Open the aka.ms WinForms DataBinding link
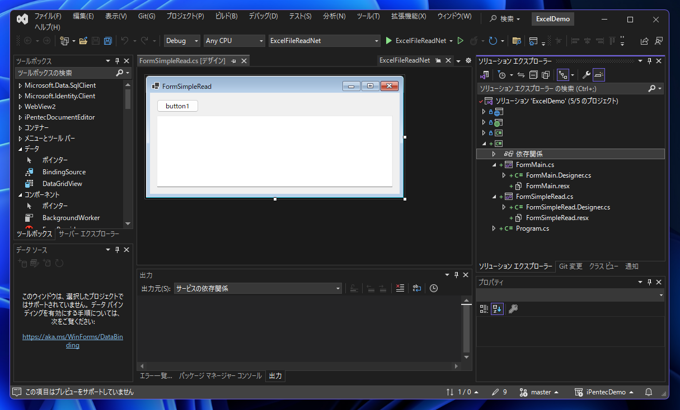The image size is (680, 410). click(72, 341)
